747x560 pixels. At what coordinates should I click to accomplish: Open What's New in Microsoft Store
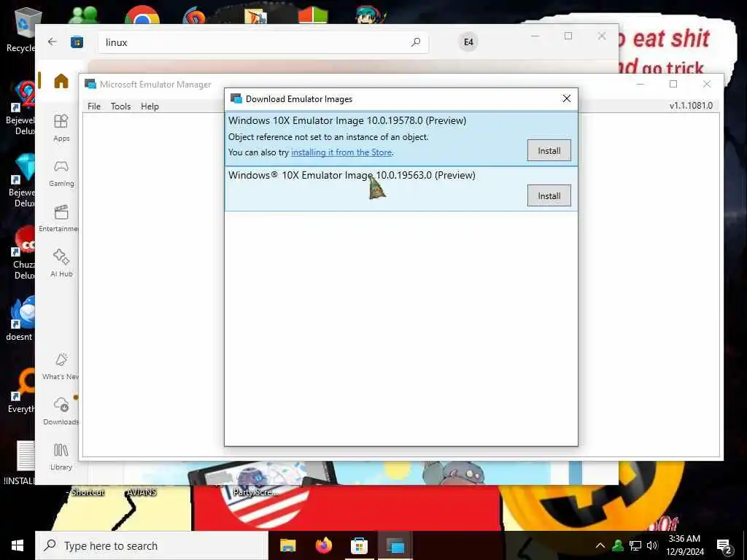click(x=60, y=366)
